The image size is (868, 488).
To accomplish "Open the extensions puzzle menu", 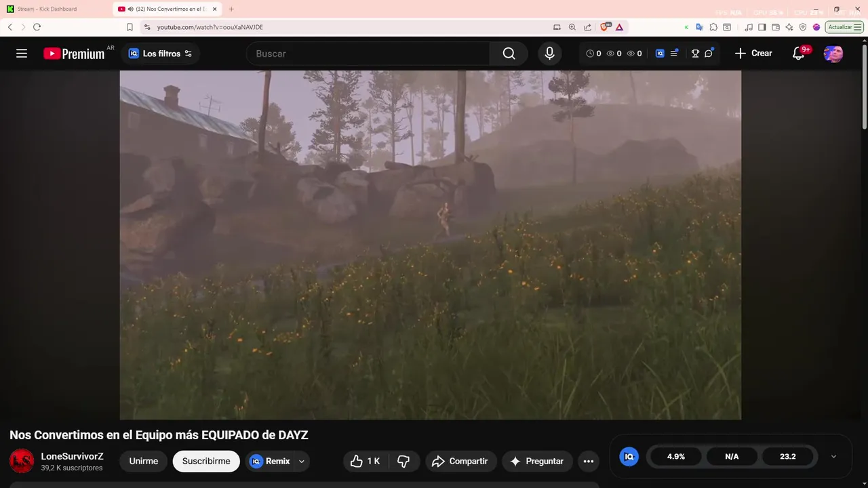I will [713, 27].
